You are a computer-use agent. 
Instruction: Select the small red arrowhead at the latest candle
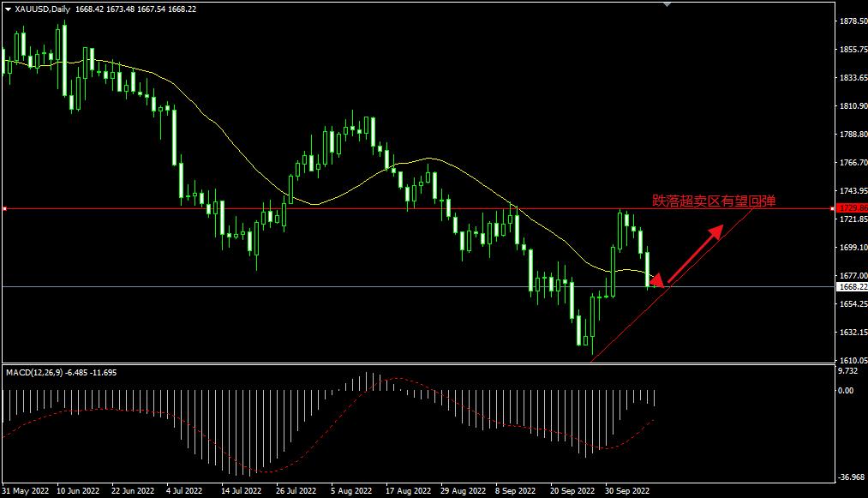[x=656, y=279]
